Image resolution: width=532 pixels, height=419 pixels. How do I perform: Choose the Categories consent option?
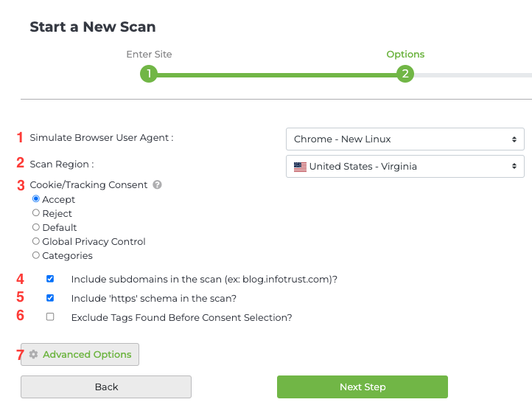point(36,255)
